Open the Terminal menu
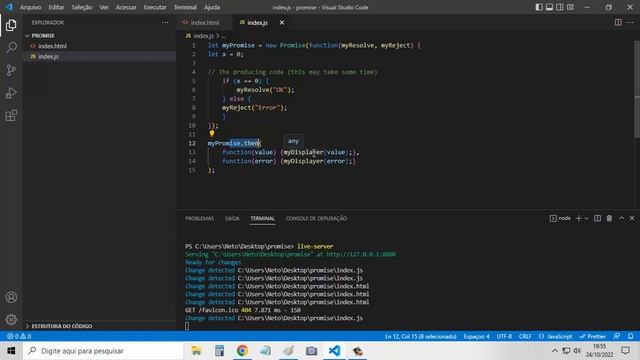The width and height of the screenshot is (640, 360). 185,7
